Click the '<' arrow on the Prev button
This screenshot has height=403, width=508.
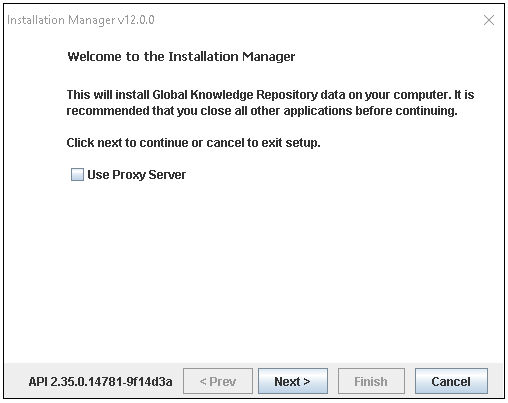tap(203, 381)
